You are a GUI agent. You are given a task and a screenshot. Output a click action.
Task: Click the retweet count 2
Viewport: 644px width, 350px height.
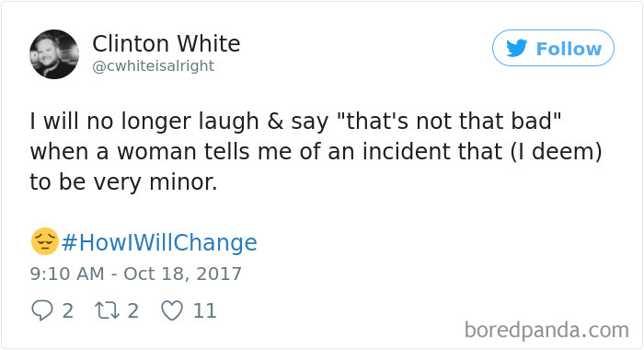click(132, 311)
